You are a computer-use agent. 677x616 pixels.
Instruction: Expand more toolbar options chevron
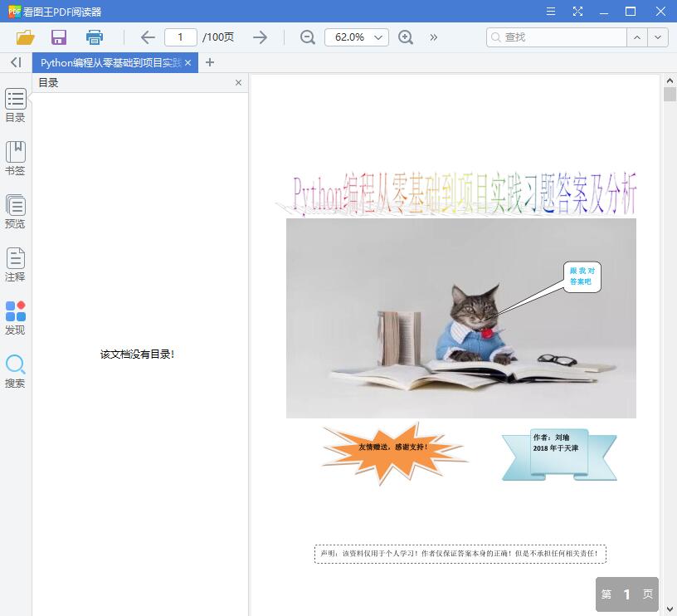[x=433, y=37]
